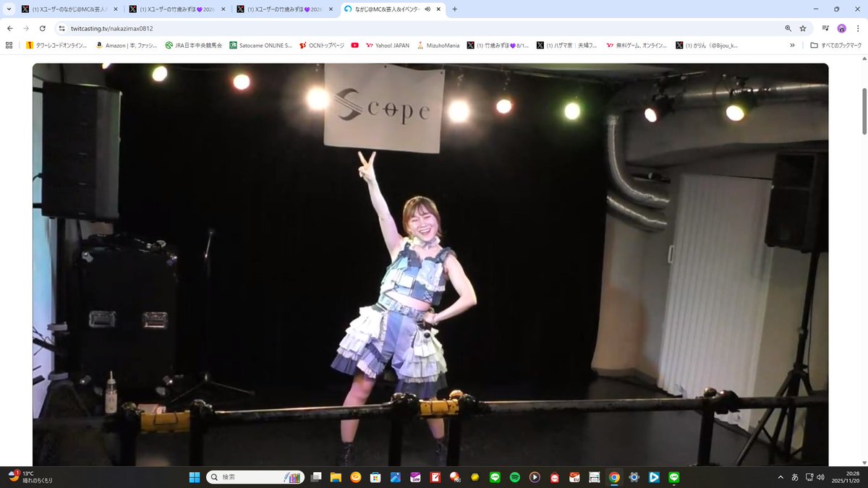
Task: Open JRA日本中央競馬会 bookmark
Action: (x=193, y=45)
